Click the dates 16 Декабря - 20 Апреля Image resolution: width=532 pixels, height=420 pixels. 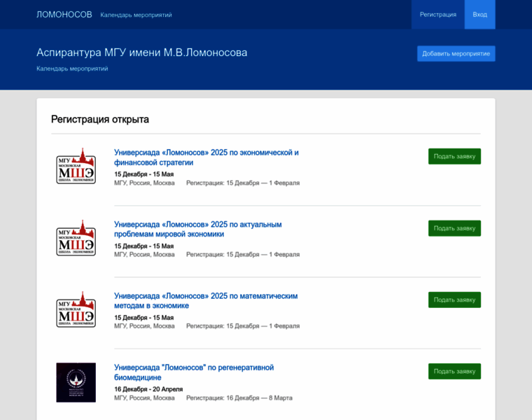148,389
